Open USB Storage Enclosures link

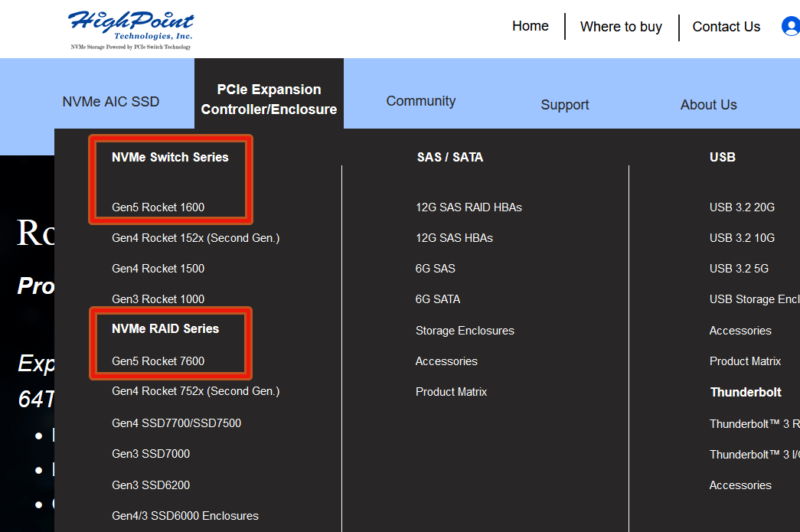755,299
